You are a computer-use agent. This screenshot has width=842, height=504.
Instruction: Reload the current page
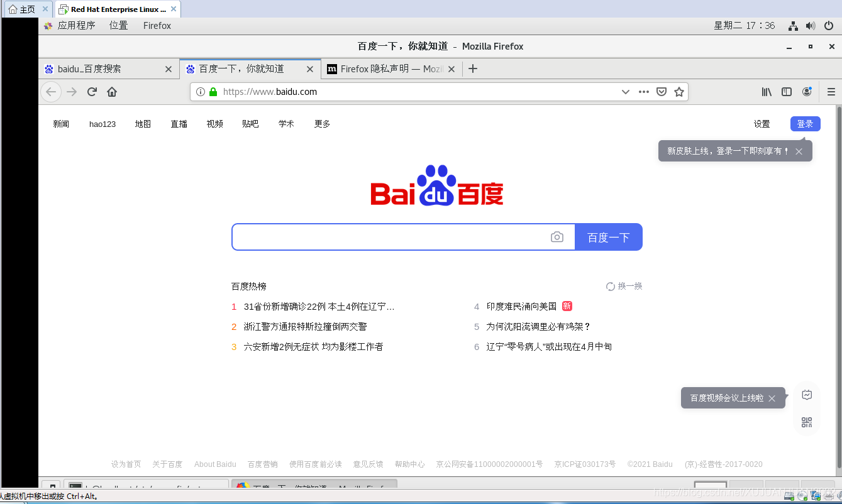click(x=92, y=92)
